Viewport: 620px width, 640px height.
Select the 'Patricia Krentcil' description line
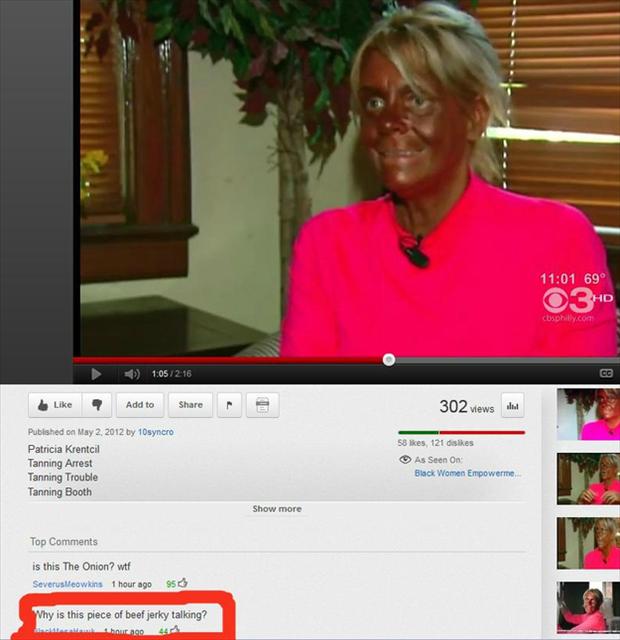click(x=64, y=449)
